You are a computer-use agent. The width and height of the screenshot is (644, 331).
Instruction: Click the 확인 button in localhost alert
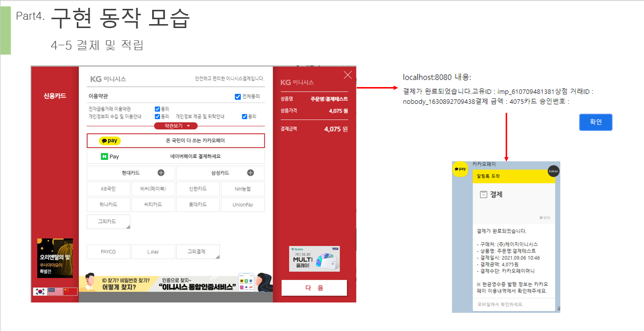point(596,122)
